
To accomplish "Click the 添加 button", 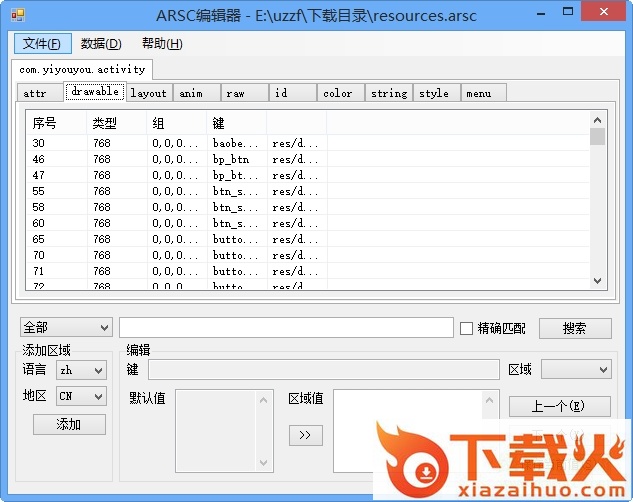I will [x=69, y=424].
